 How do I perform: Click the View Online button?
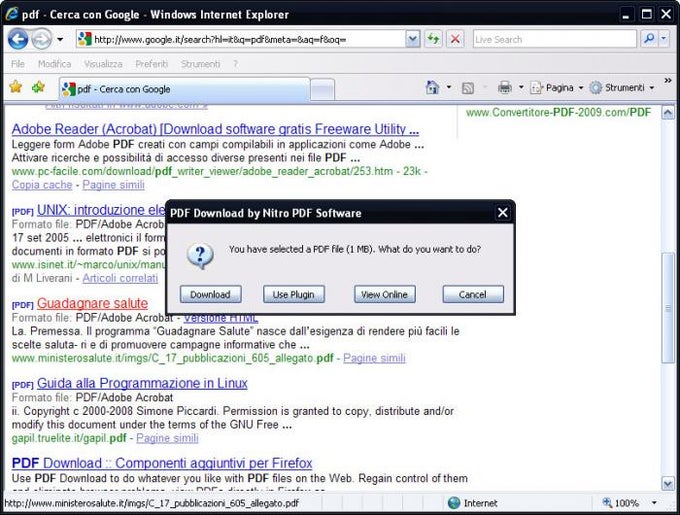point(385,294)
